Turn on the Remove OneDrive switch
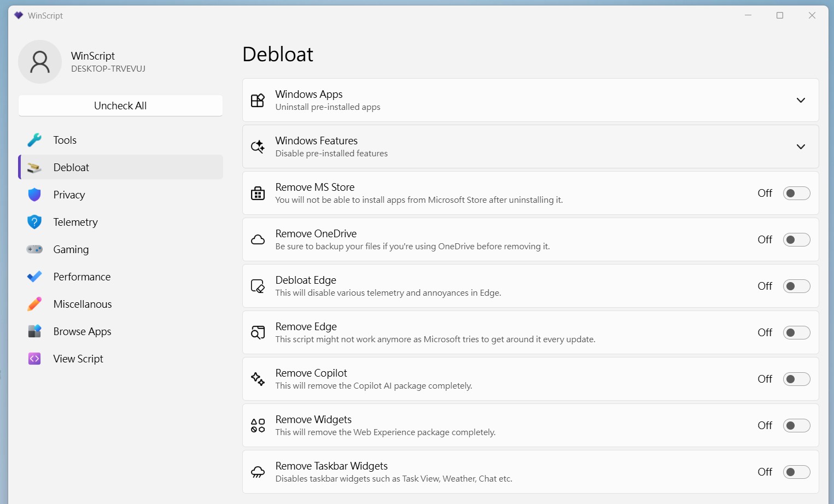 coord(796,239)
